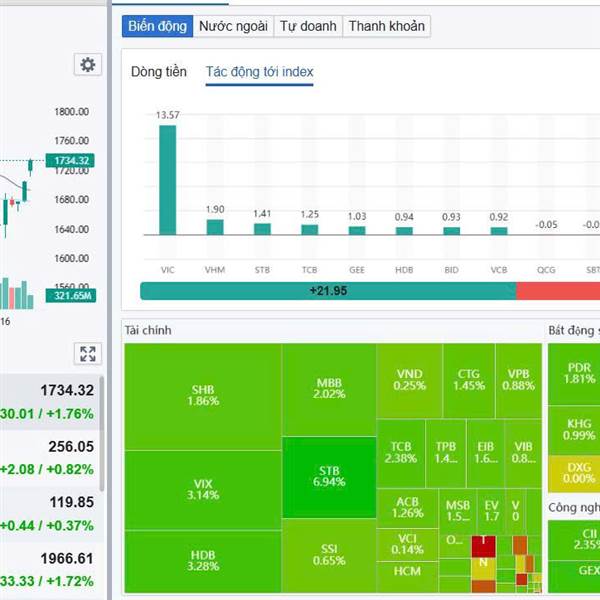Click the 321.65M volume label
The width and height of the screenshot is (600, 600).
[x=71, y=295]
